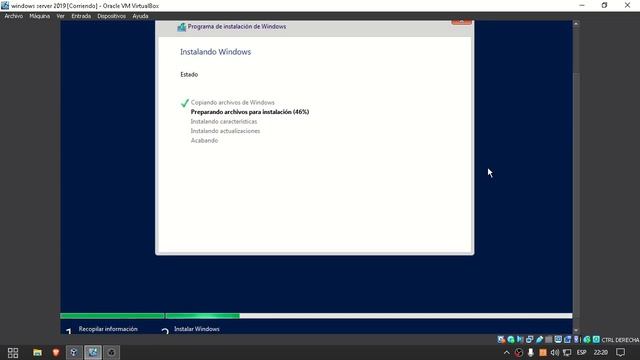Select the running VM taskbar button
Viewport: 640px width, 360px height.
point(93,353)
